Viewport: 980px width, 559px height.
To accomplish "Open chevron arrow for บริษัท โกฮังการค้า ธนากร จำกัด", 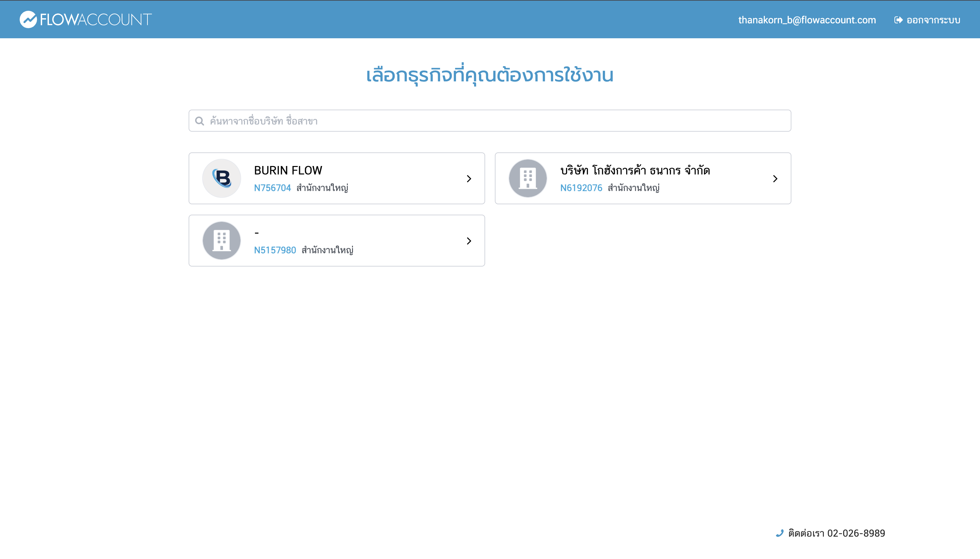I will [x=775, y=179].
